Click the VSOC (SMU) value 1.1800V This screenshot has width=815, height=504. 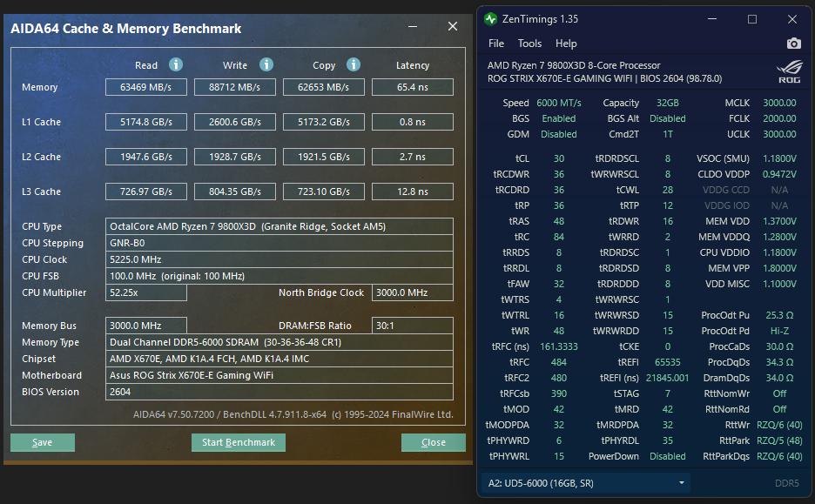(x=779, y=158)
